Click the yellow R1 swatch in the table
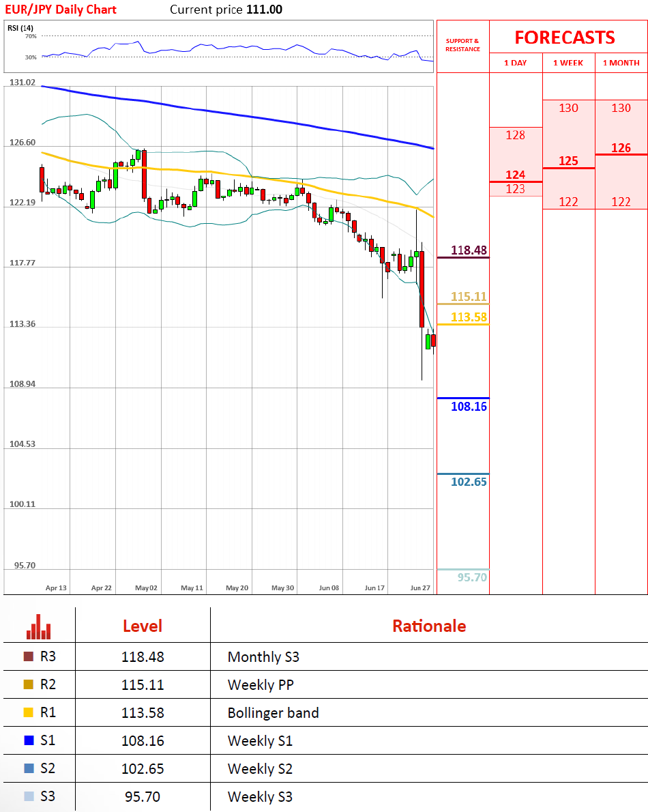 point(28,713)
